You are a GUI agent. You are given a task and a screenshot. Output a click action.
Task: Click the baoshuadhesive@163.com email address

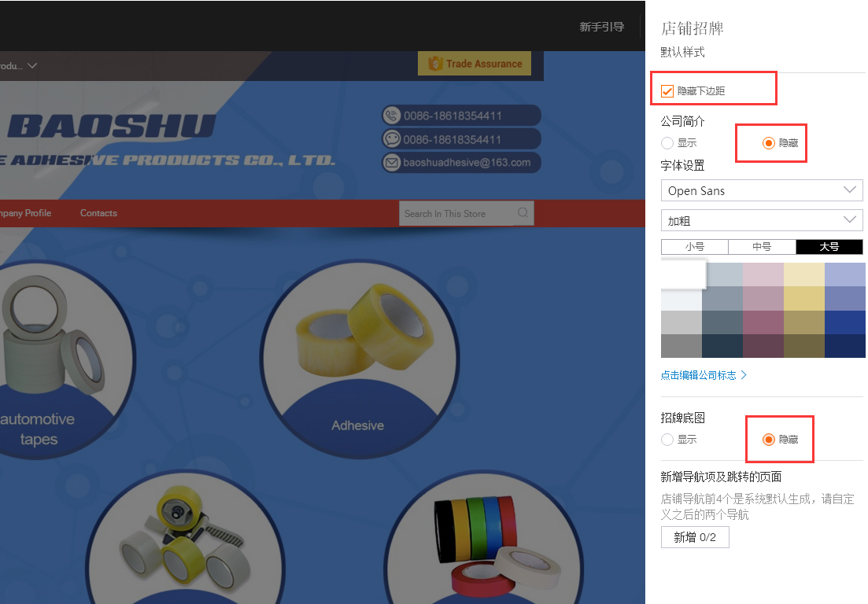[467, 163]
